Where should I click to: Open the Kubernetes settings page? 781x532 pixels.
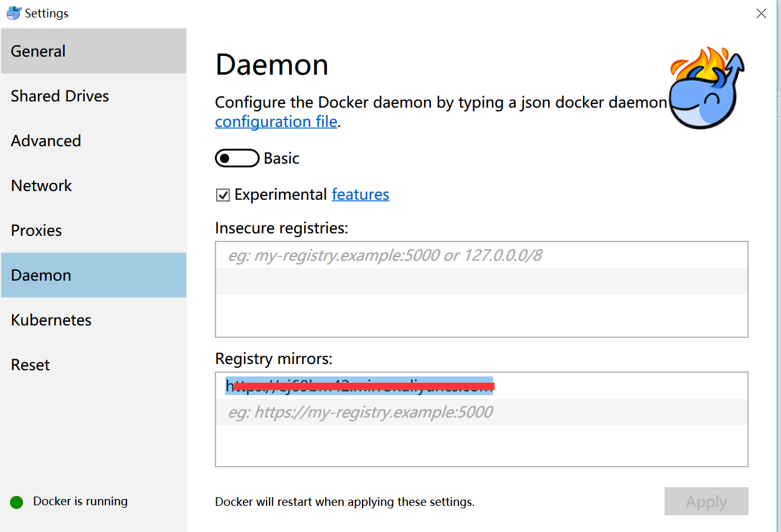(x=93, y=320)
